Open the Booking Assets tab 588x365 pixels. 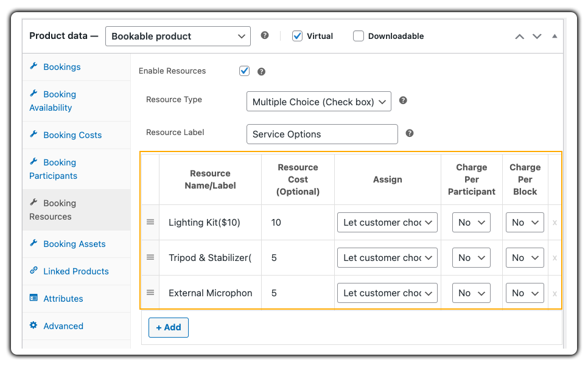[x=77, y=245]
